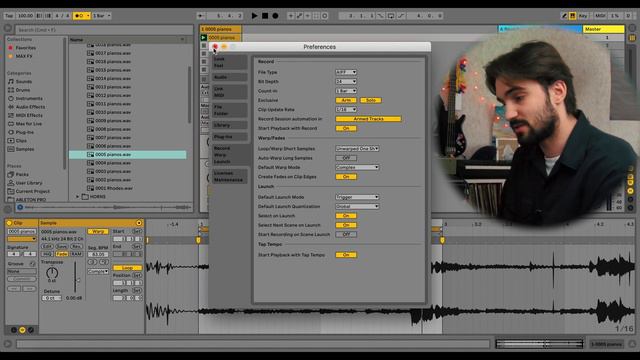Open the Clip Update Rate dropdown
The width and height of the screenshot is (640, 360).
click(x=346, y=110)
